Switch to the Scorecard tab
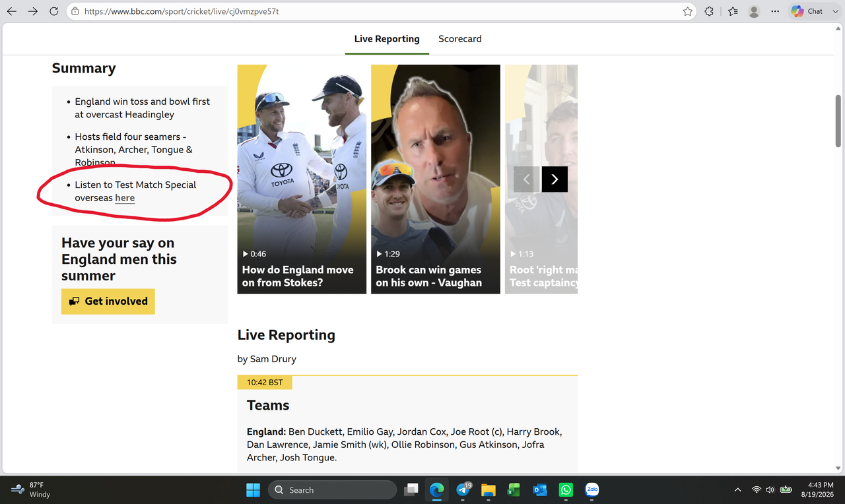This screenshot has height=504, width=845. click(460, 39)
